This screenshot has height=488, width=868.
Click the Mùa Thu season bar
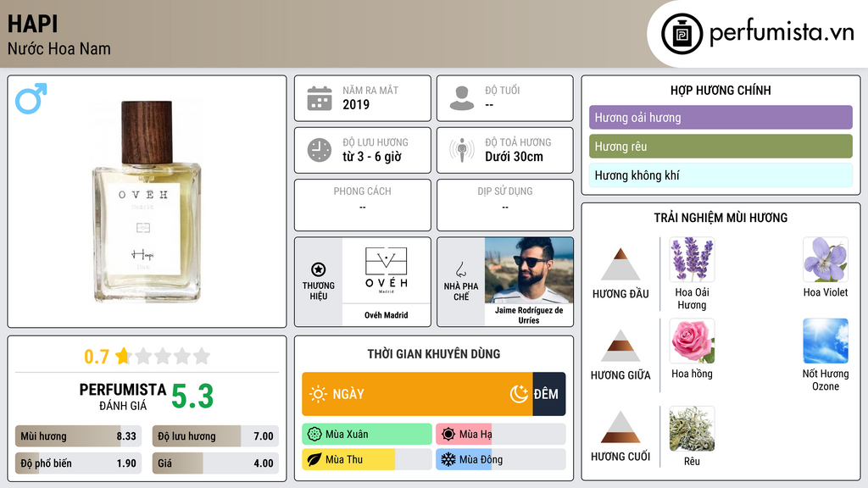click(367, 459)
